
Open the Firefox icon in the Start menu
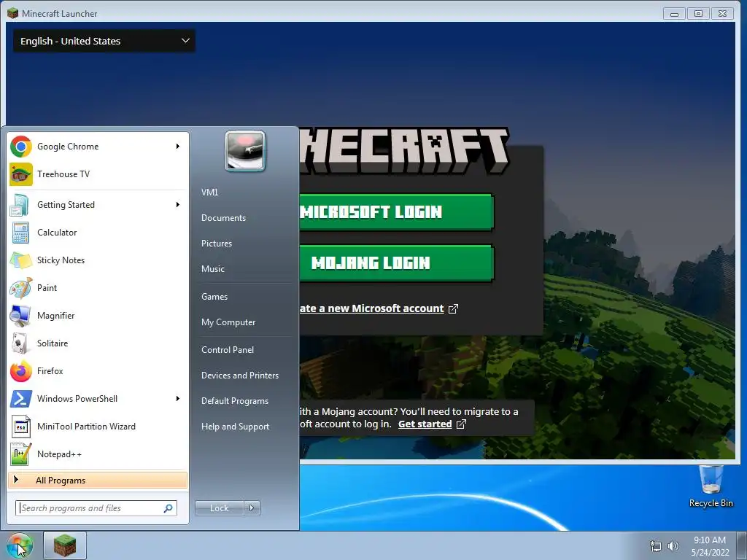[x=21, y=371]
